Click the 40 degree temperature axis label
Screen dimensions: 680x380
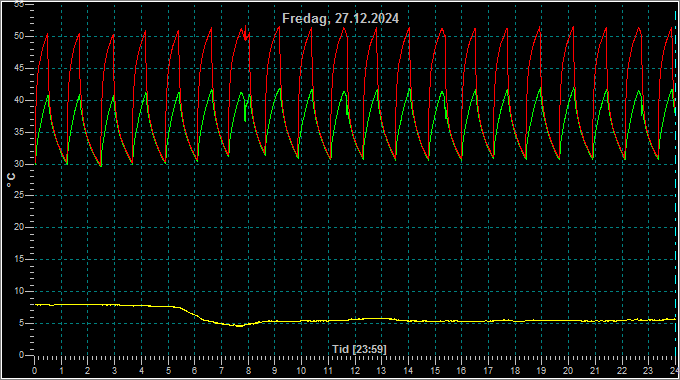(19, 100)
